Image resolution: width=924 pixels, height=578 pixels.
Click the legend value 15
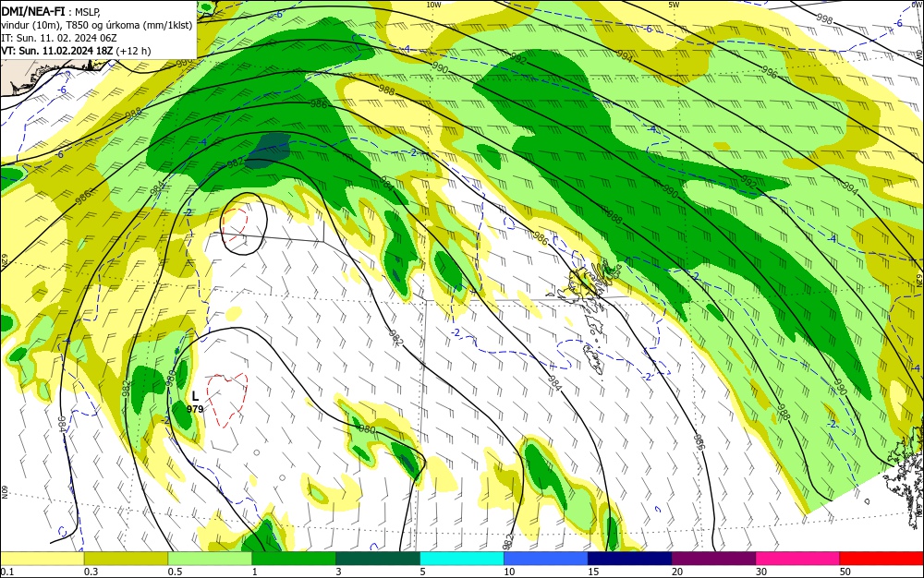[593, 572]
